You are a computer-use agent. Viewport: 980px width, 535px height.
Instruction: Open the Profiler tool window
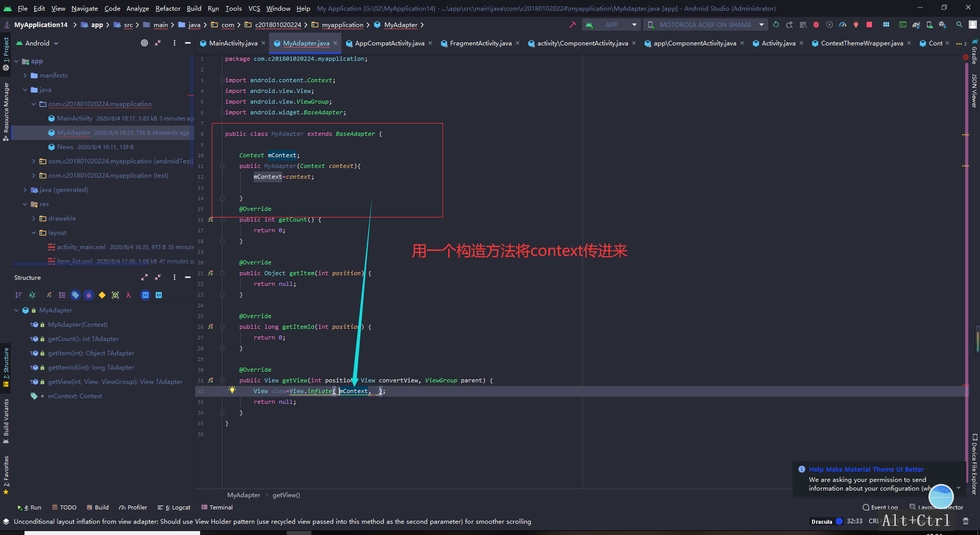click(133, 507)
